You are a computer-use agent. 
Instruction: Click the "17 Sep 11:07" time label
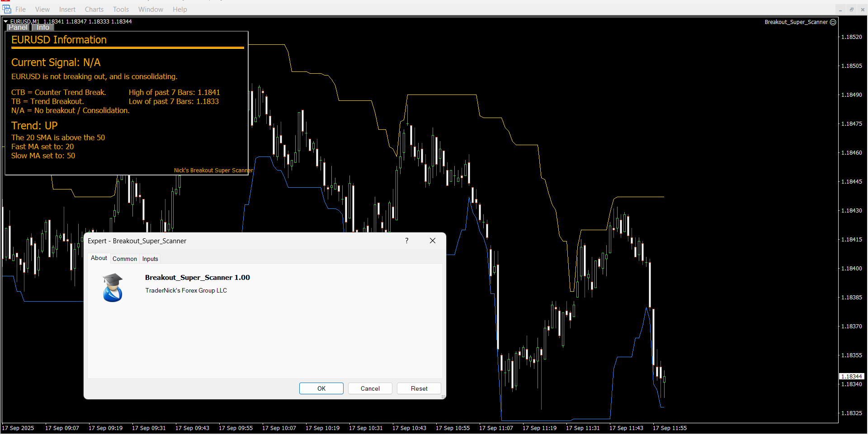coord(496,428)
